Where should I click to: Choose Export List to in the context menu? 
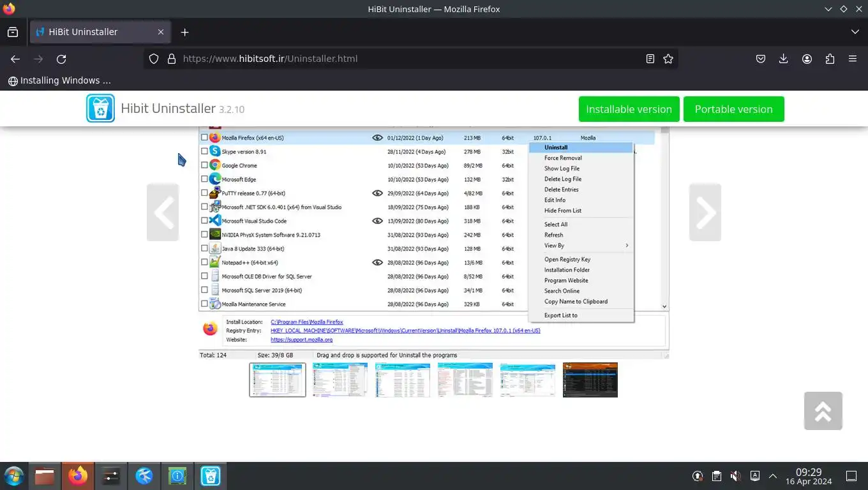point(581,315)
